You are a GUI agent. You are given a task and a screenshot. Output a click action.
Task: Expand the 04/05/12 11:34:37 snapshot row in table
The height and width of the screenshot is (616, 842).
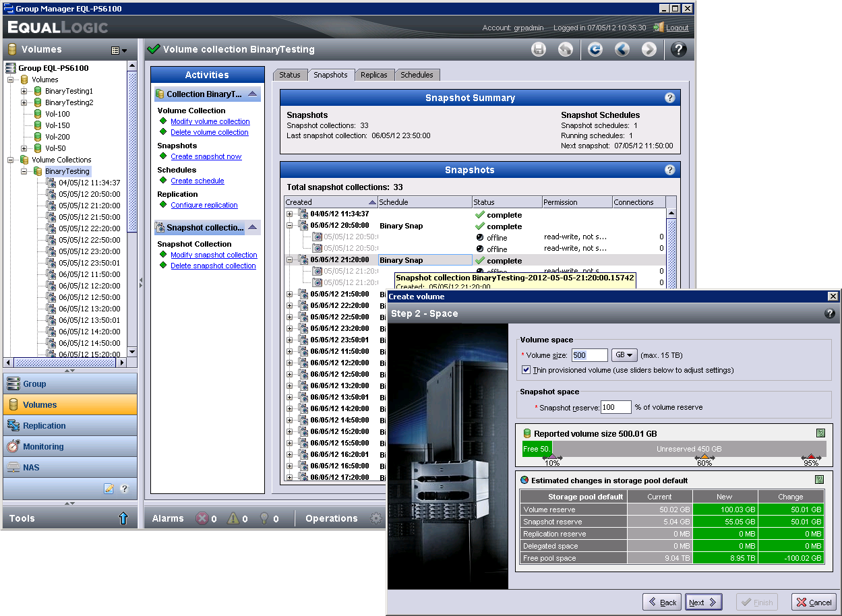290,214
